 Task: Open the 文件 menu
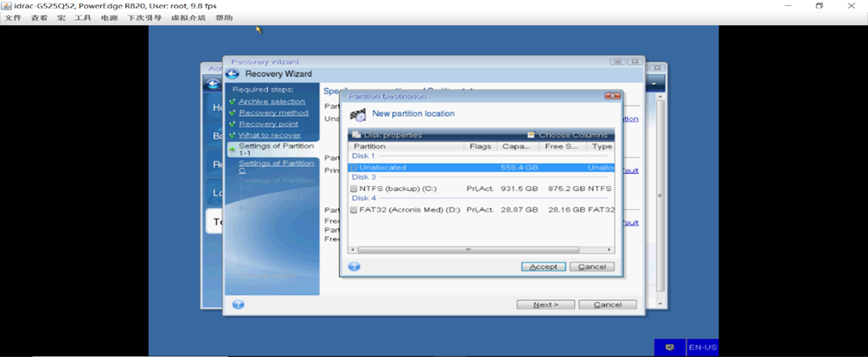tap(13, 17)
